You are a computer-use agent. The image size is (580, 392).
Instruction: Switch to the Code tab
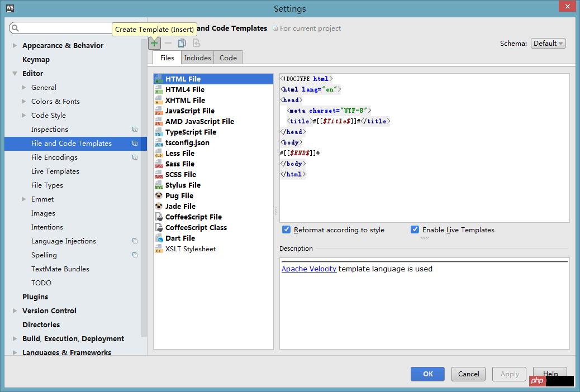(x=228, y=58)
